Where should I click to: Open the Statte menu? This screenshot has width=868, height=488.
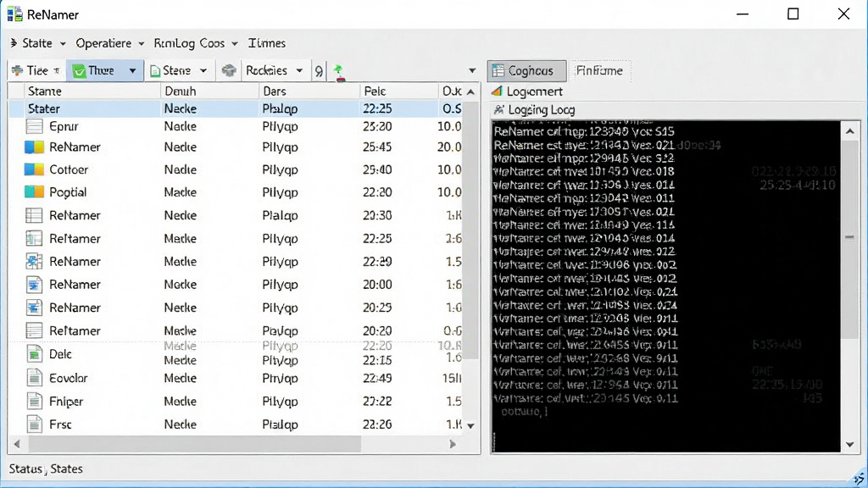[x=38, y=43]
